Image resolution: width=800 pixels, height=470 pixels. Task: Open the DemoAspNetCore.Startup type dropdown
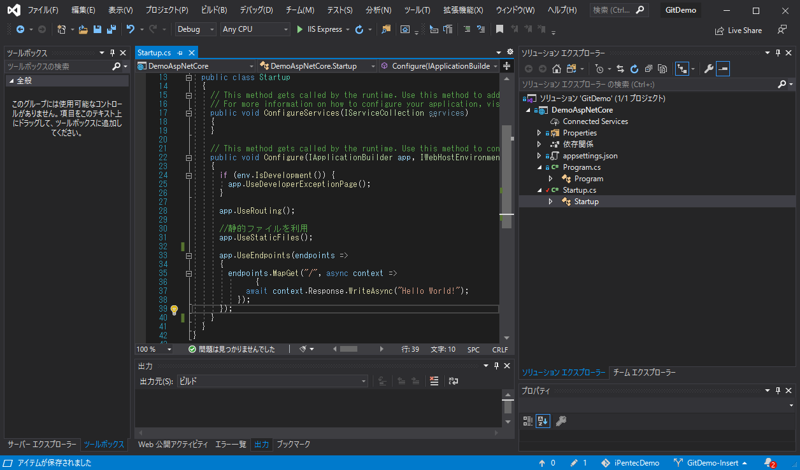point(317,66)
